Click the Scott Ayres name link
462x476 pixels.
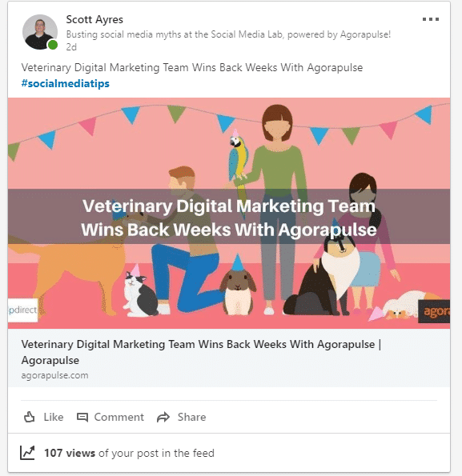point(94,19)
